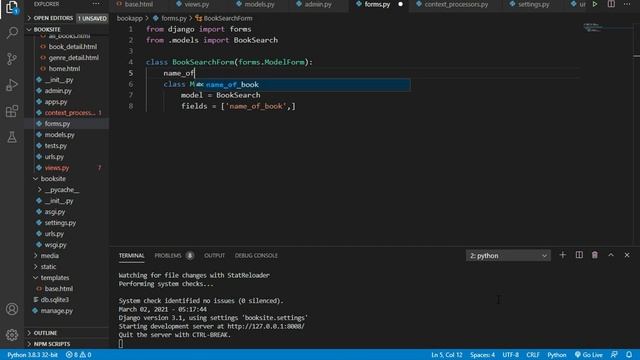
Task: Open home.html in explorer
Action: [64, 69]
